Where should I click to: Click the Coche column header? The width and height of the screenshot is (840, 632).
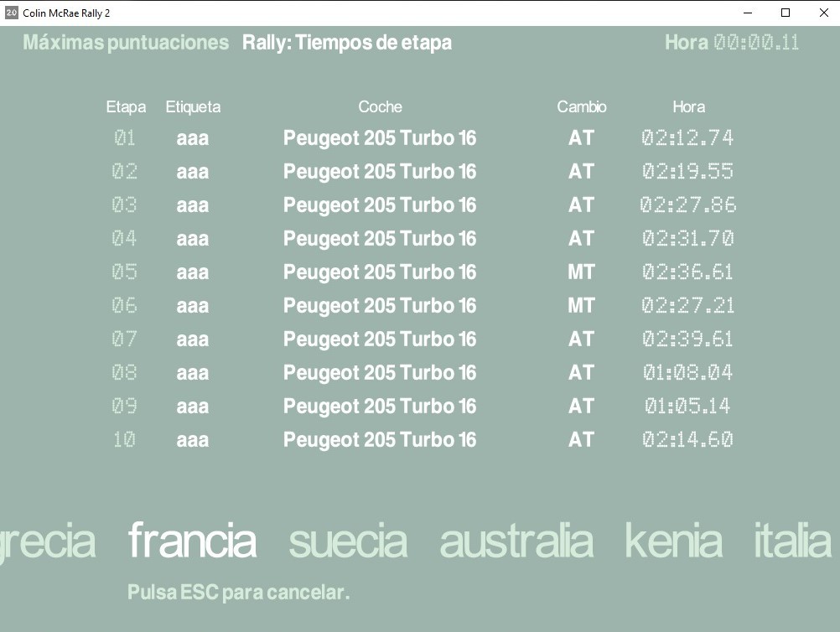coord(380,106)
